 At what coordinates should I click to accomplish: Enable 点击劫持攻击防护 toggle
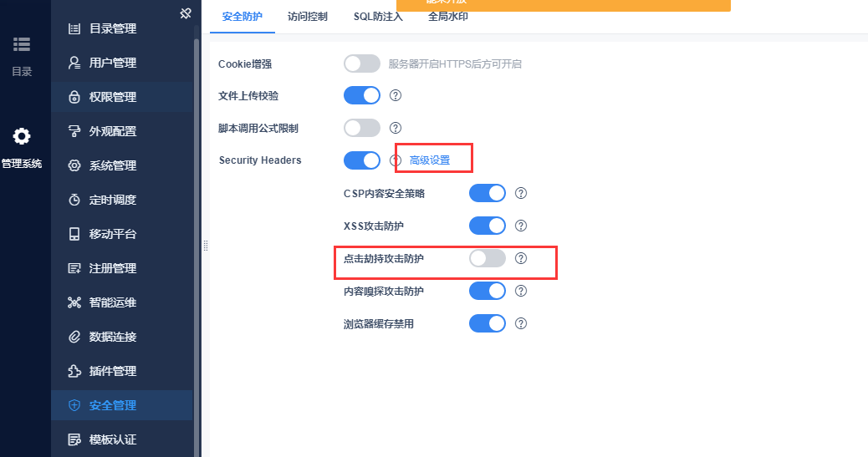[x=488, y=258]
